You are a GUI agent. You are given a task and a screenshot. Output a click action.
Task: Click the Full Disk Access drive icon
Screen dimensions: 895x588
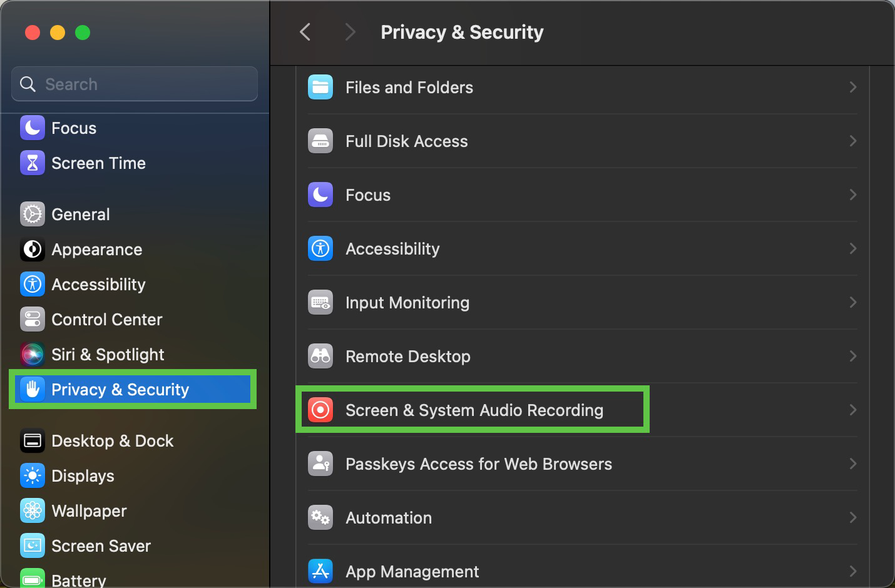click(x=320, y=141)
